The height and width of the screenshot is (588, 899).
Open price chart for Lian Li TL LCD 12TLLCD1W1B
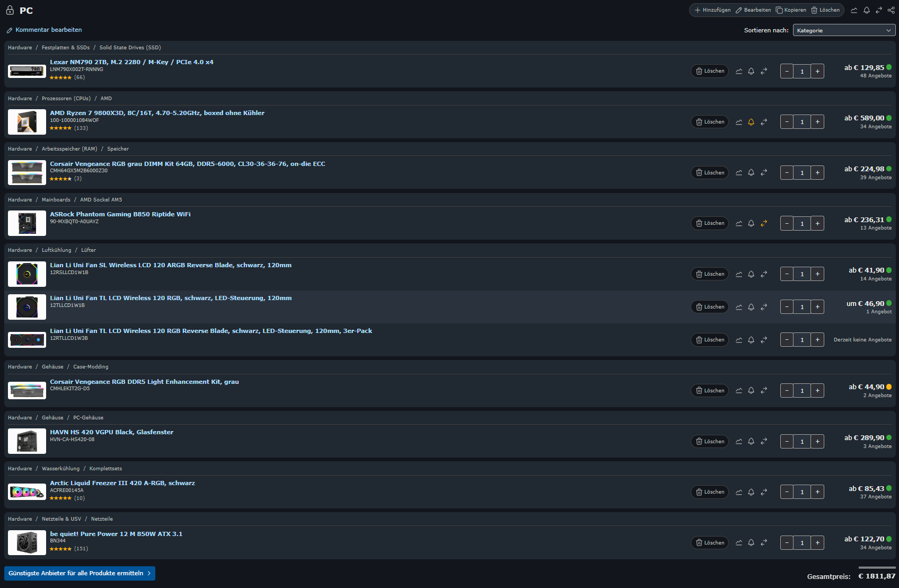point(739,307)
